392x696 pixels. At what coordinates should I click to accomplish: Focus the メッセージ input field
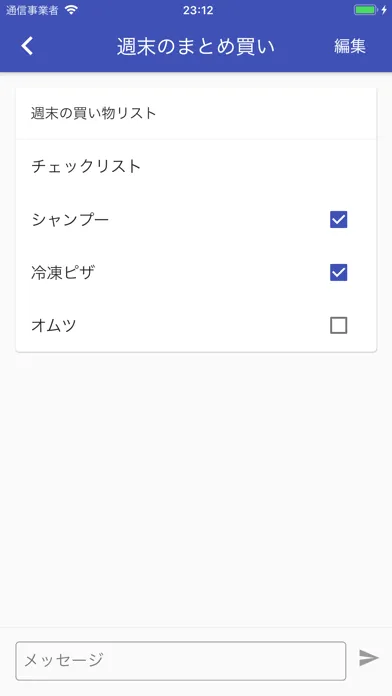point(181,660)
